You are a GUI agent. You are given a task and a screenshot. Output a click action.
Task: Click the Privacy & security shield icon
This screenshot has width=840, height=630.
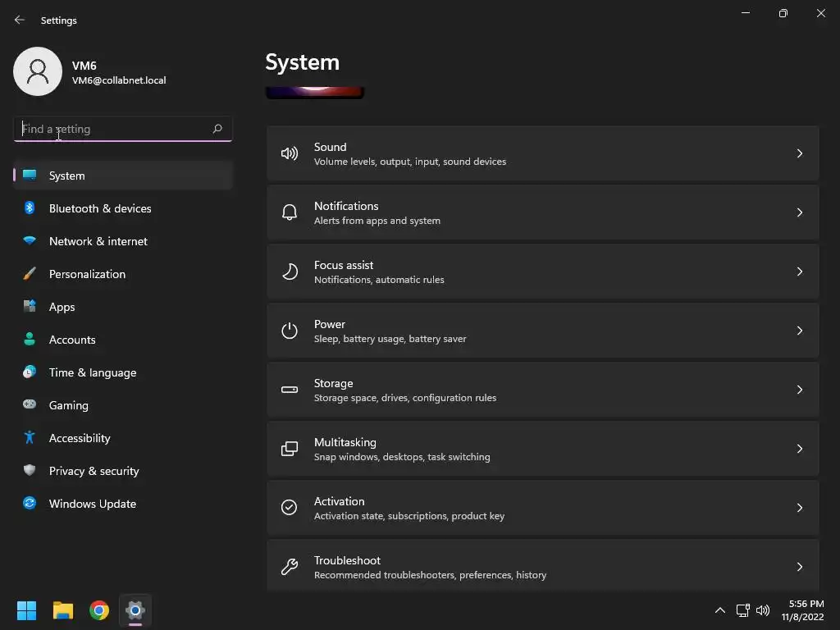pyautogui.click(x=30, y=471)
